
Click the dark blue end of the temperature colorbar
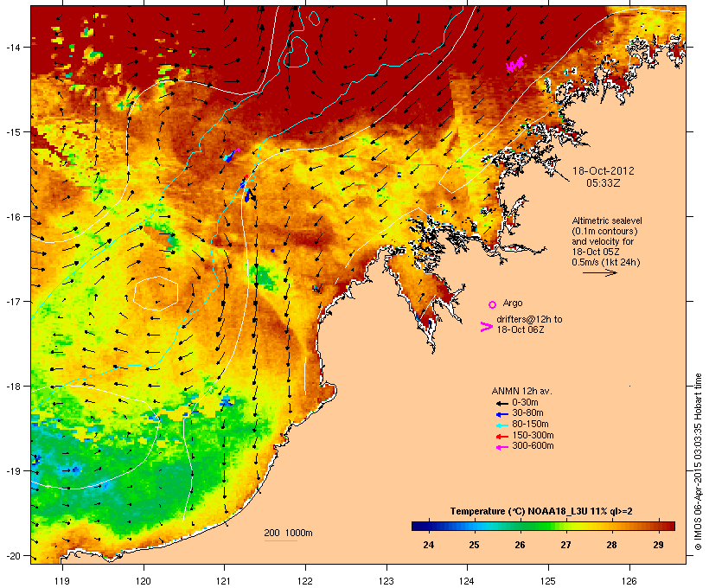418,526
